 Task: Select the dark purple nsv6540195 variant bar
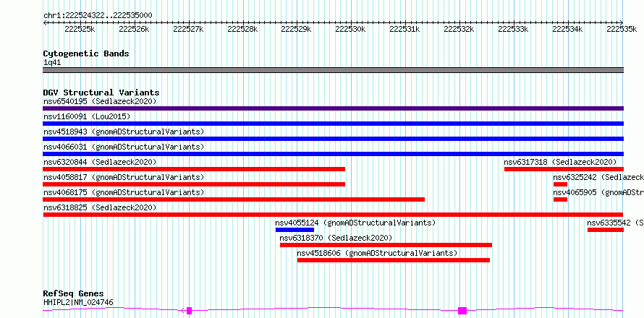pos(333,108)
